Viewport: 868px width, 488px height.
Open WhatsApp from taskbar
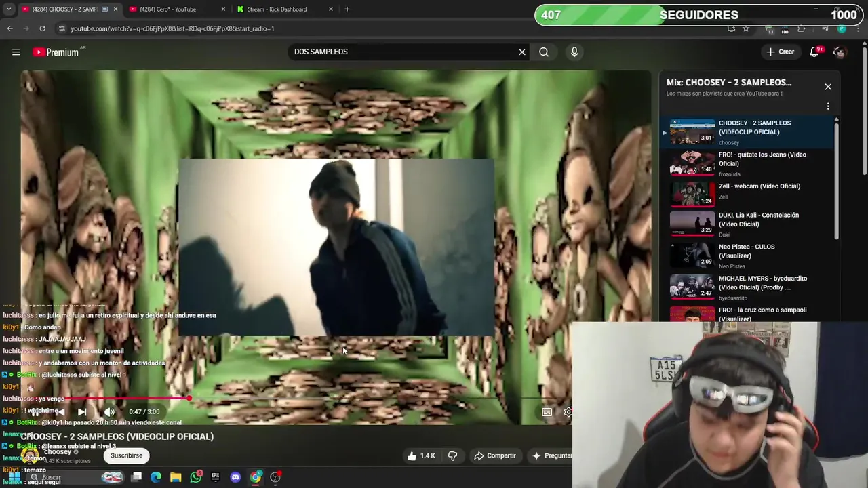[x=196, y=477]
